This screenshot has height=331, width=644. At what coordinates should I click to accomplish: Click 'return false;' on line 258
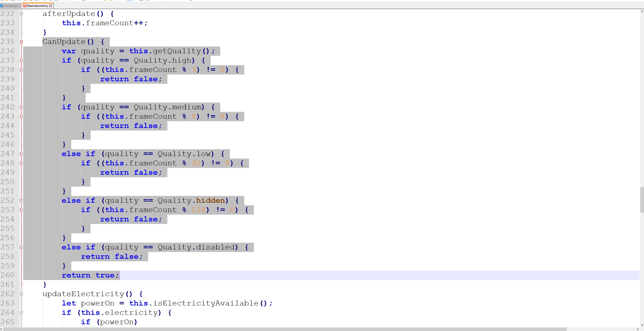[x=112, y=257]
